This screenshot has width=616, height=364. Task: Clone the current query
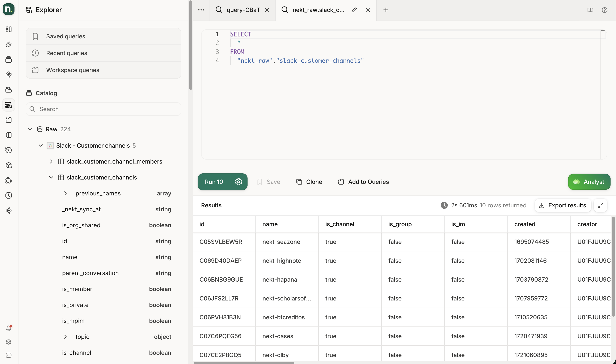pyautogui.click(x=309, y=182)
